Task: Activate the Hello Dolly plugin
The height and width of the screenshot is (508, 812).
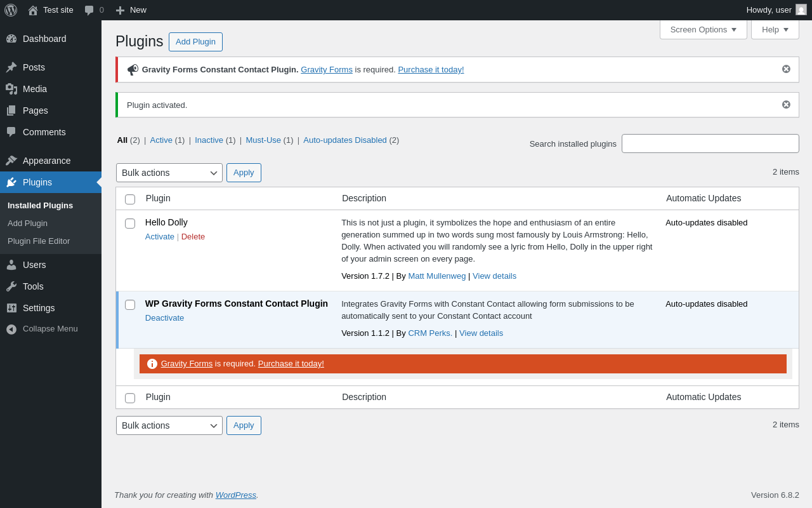Action: tap(160, 237)
